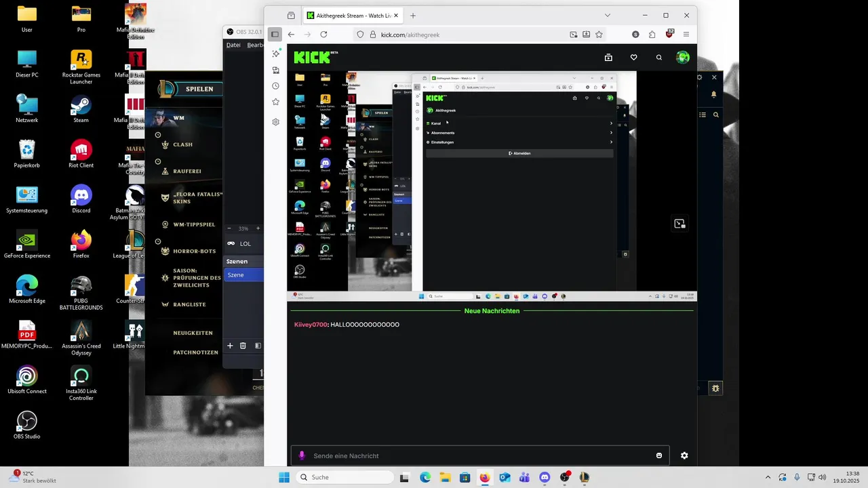Viewport: 868px width, 488px height.
Task: Open Kick browse channels icon
Action: click(x=608, y=58)
